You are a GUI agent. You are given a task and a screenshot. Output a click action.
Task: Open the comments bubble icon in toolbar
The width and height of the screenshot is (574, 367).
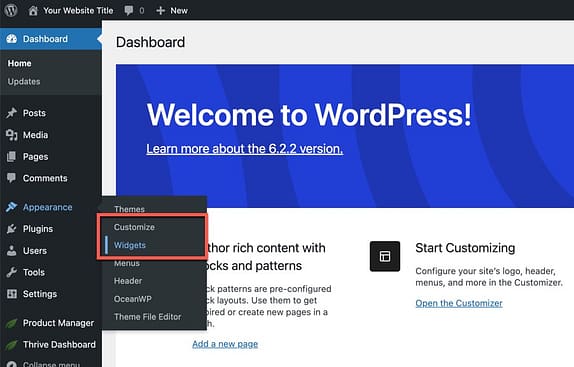pyautogui.click(x=128, y=10)
